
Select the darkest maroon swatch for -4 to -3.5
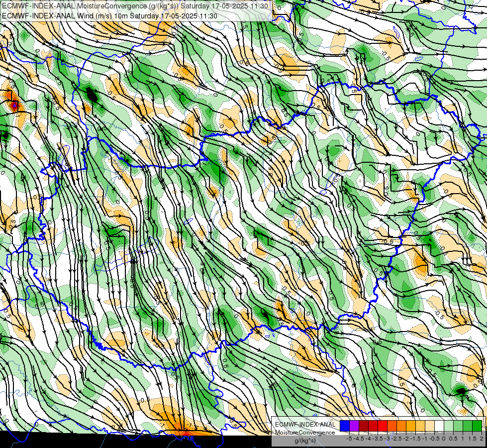click(364, 426)
